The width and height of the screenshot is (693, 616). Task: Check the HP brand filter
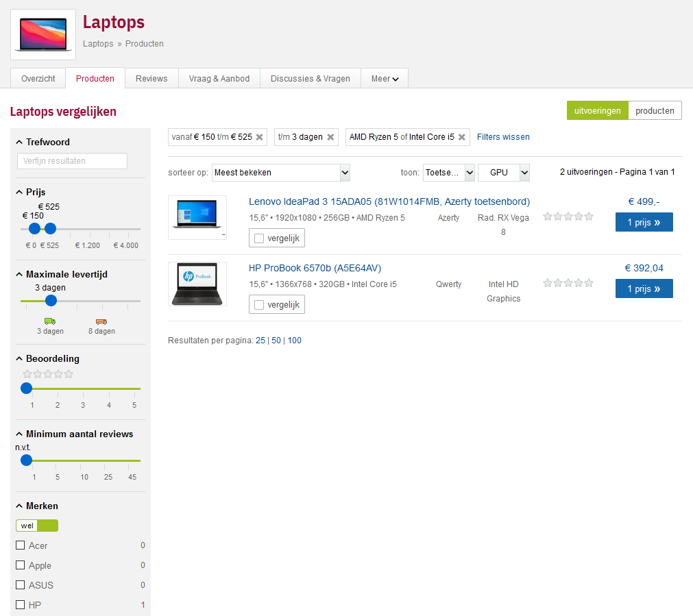[20, 604]
